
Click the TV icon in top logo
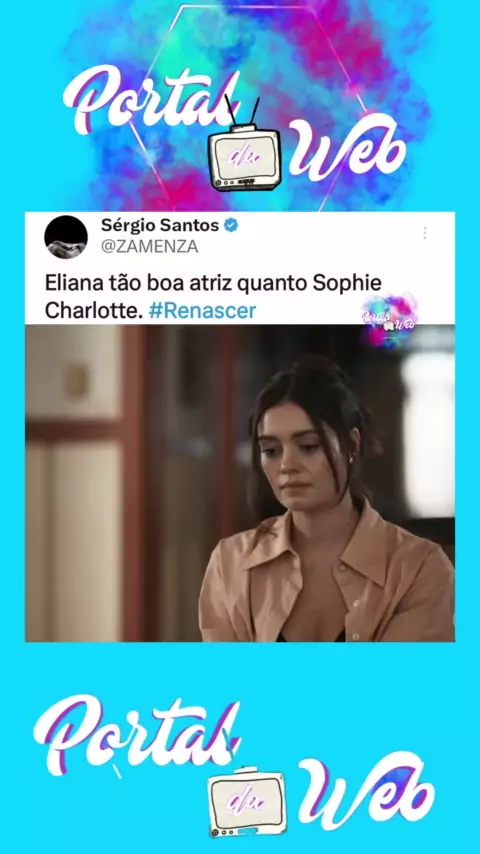244,157
